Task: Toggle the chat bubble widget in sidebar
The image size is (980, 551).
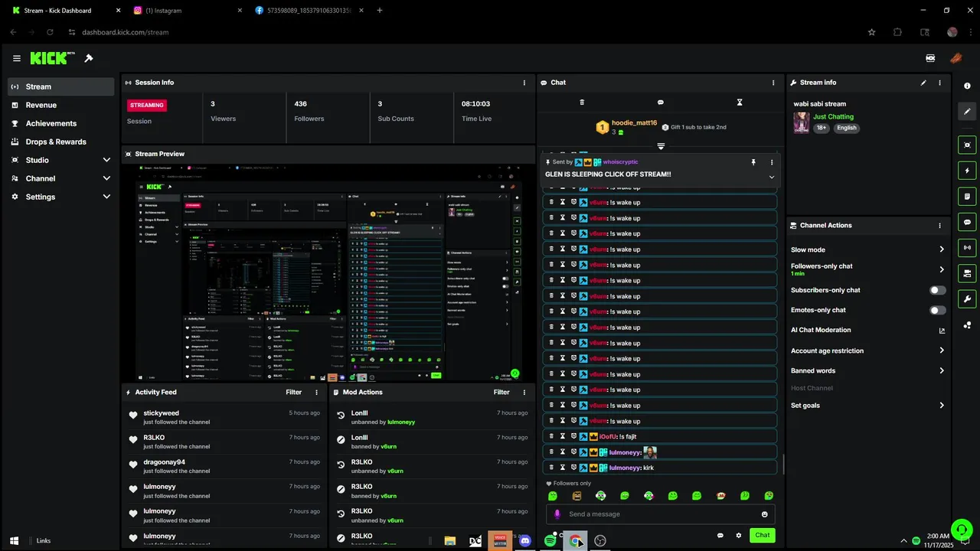Action: coord(968,222)
